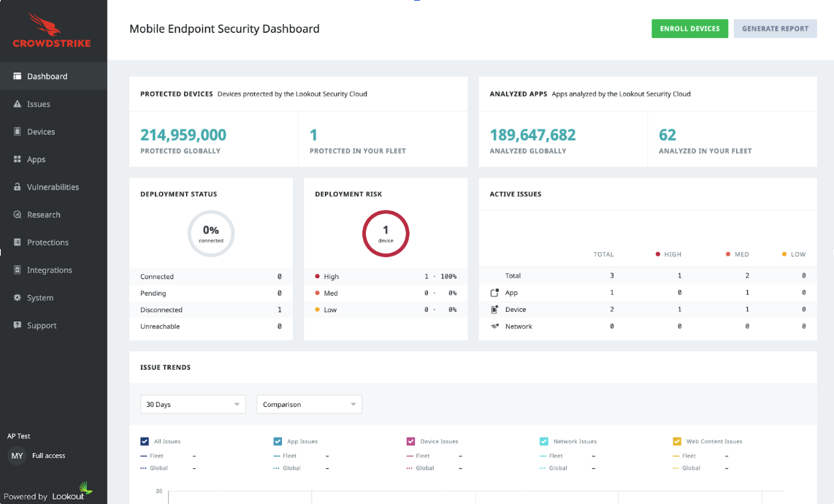Uncheck the All Issues checkbox

[x=145, y=441]
